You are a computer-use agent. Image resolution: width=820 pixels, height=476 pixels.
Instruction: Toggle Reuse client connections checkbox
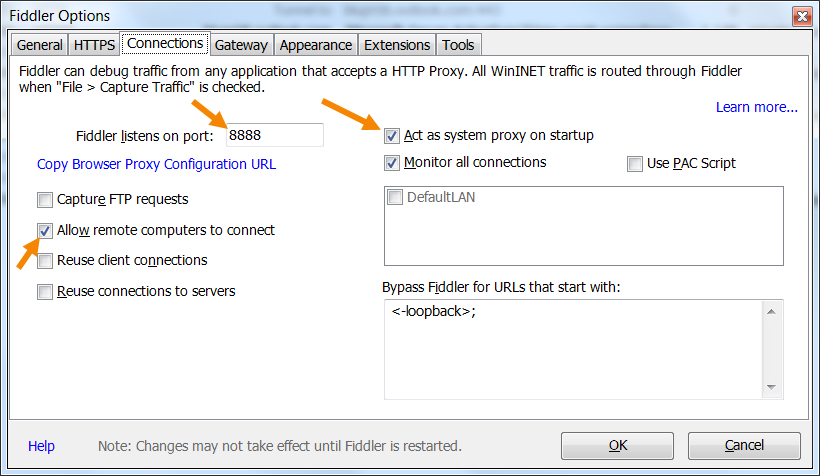[x=45, y=261]
